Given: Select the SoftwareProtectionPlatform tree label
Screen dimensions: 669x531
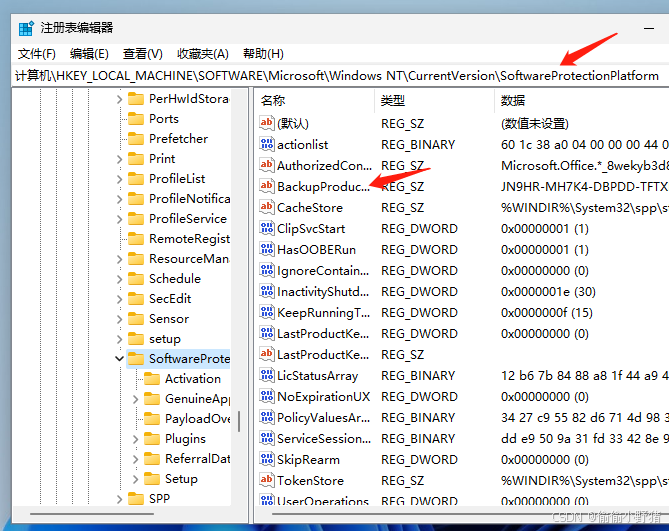Looking at the screenshot, I should coord(189,359).
